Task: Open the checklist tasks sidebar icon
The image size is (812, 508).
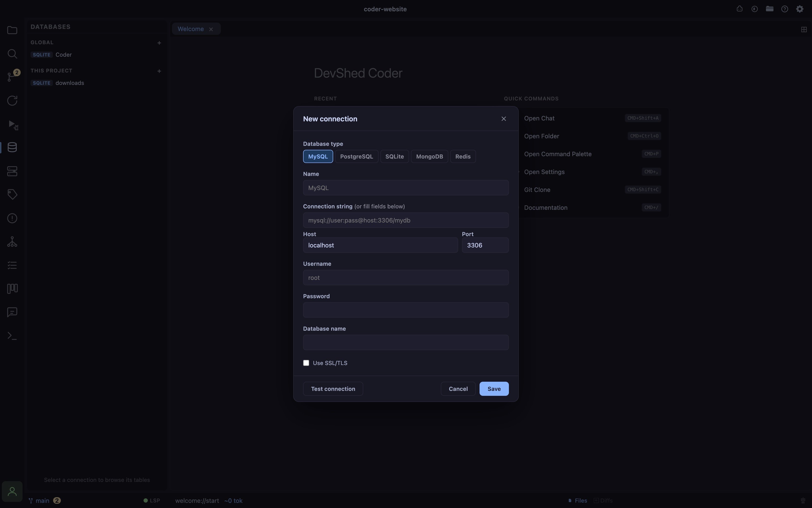Action: pyautogui.click(x=12, y=266)
